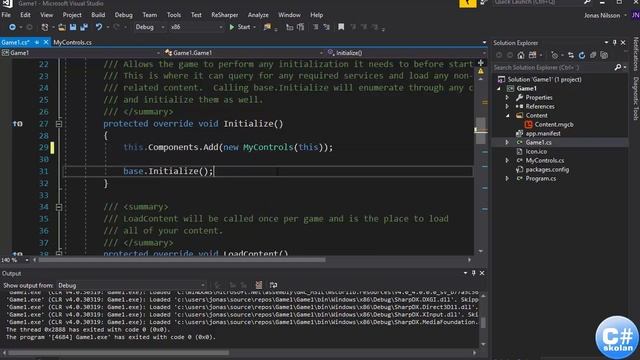Click the editor vertical scrollbar thumb

pyautogui.click(x=481, y=131)
